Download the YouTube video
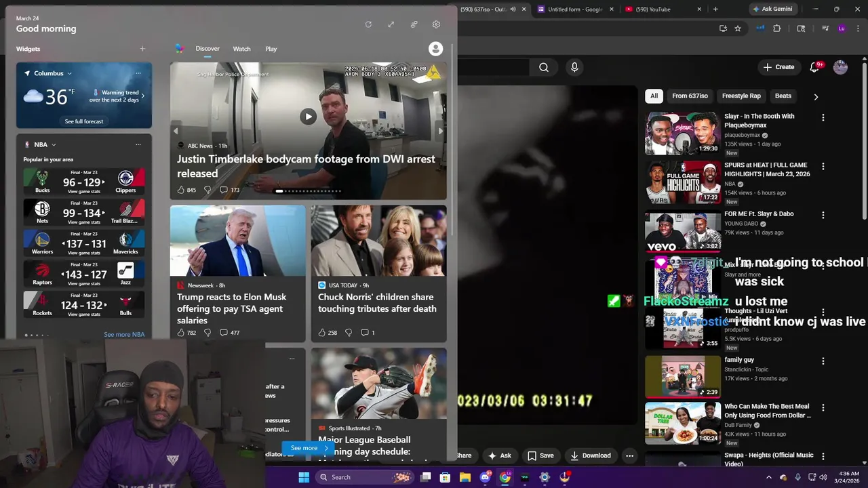This screenshot has height=488, width=868. pos(591,455)
